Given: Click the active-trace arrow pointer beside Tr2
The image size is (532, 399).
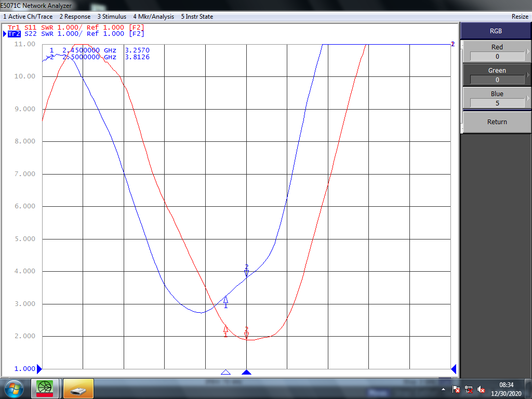Looking at the screenshot, I should (x=4, y=33).
